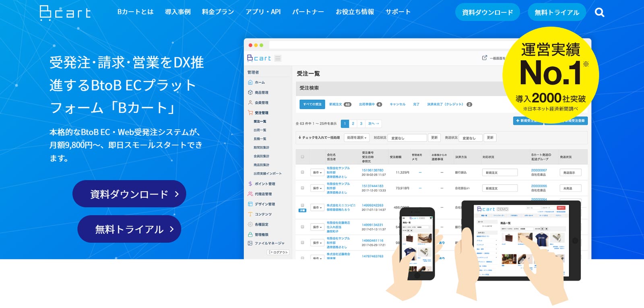Go to page 2 of order list
Image resolution: width=644 pixels, height=308 pixels.
pyautogui.click(x=353, y=124)
